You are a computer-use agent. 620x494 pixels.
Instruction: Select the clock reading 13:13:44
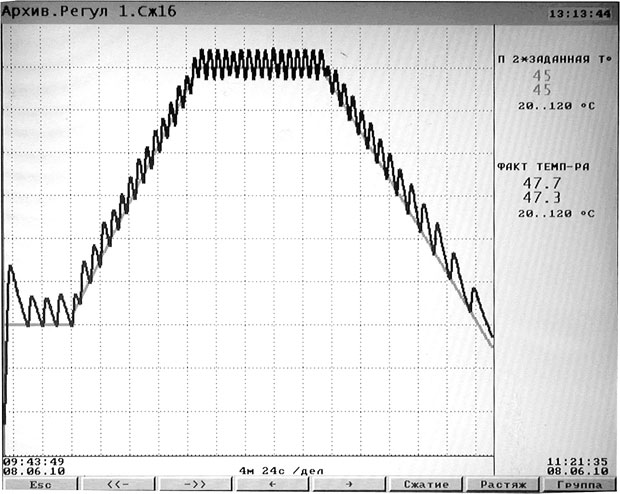click(580, 14)
